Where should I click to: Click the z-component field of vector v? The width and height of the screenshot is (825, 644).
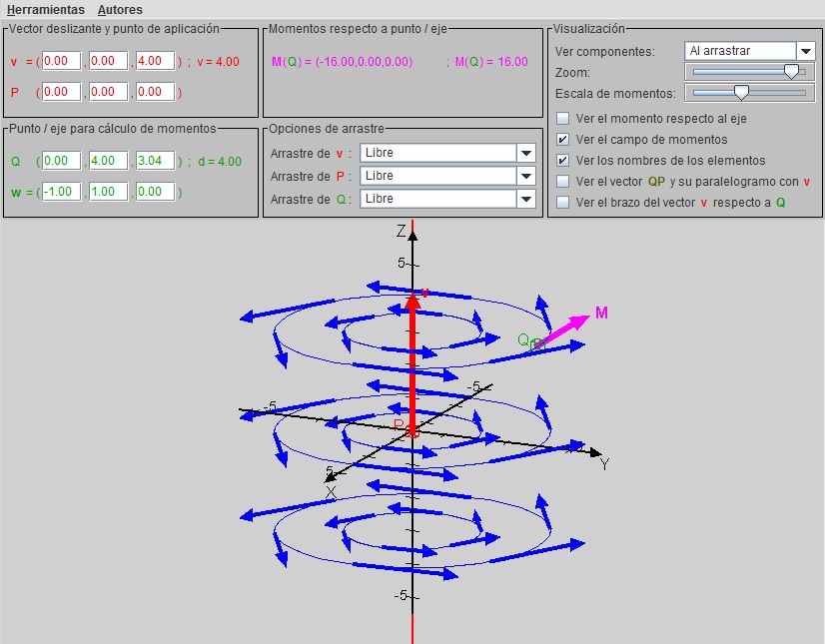155,62
